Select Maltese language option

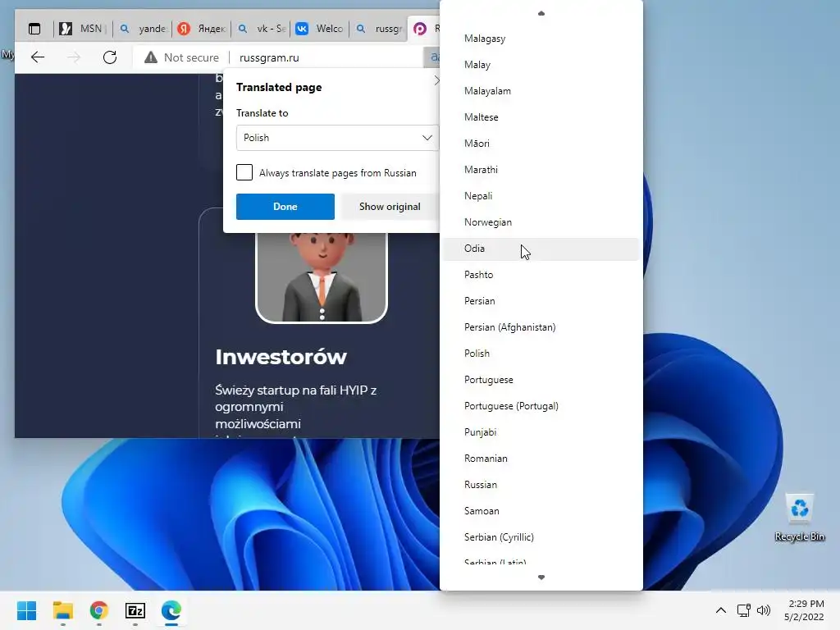(541, 117)
